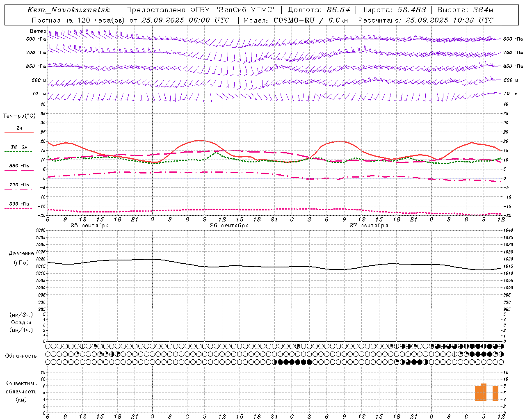Click the 'Прогноз на 120 часа(ов)' text
This screenshot has height=420, width=525.
click(x=78, y=20)
